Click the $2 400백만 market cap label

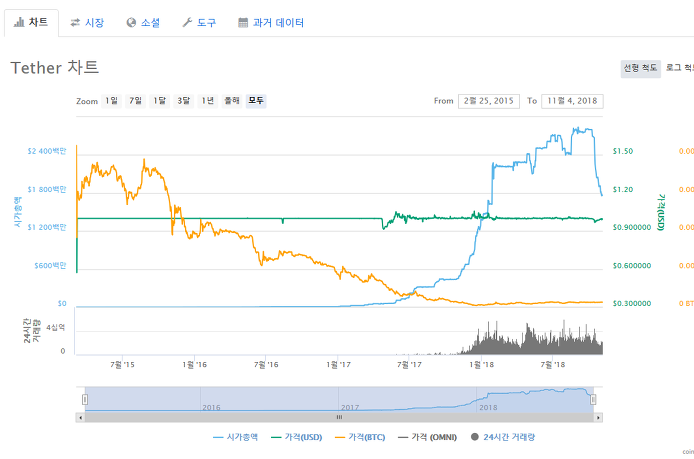[x=46, y=151]
